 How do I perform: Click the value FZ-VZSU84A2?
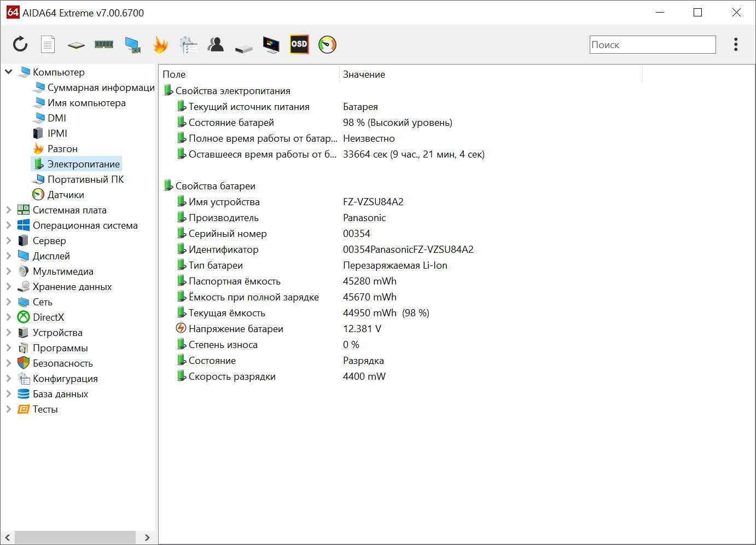click(x=373, y=202)
